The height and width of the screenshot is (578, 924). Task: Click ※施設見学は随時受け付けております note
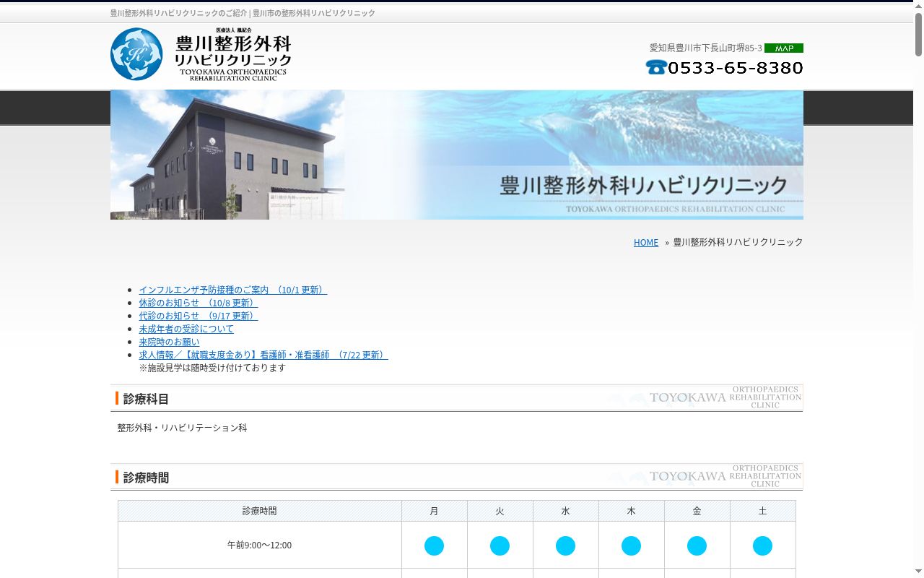[x=212, y=368]
